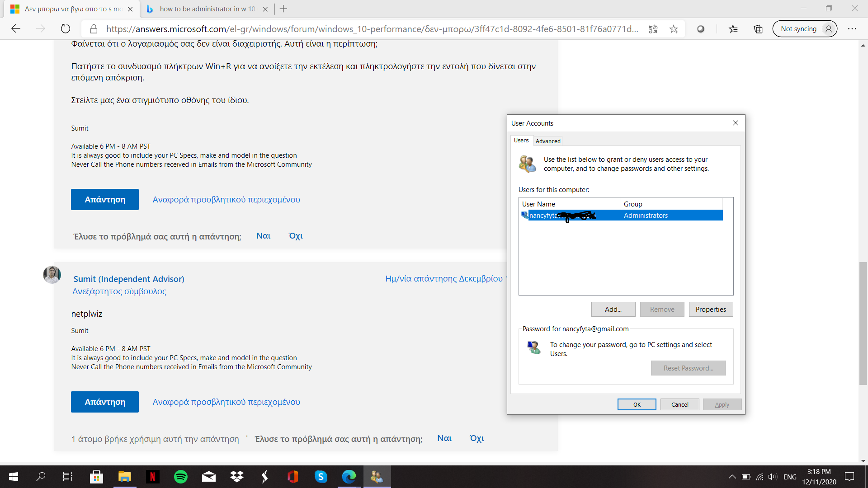Go back using the browser back arrow

(x=16, y=29)
